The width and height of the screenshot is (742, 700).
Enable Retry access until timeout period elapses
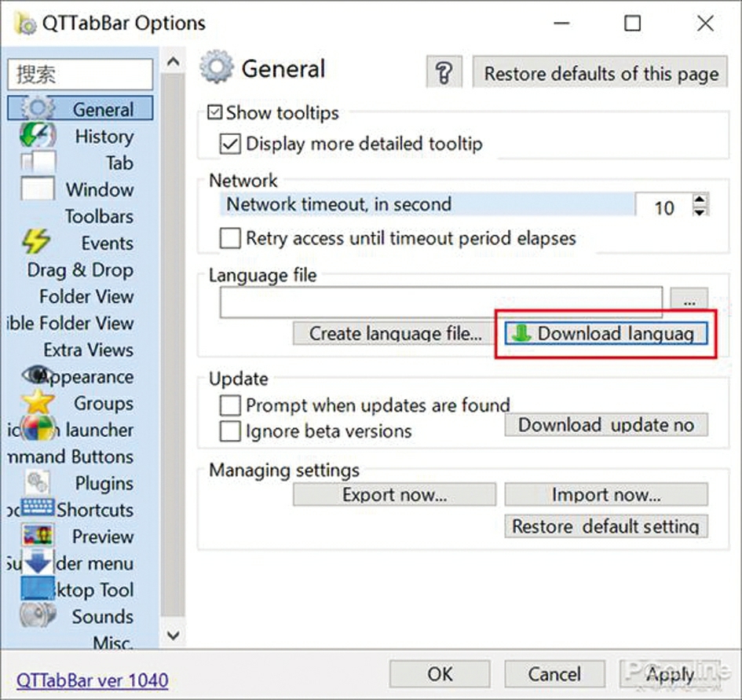(230, 238)
